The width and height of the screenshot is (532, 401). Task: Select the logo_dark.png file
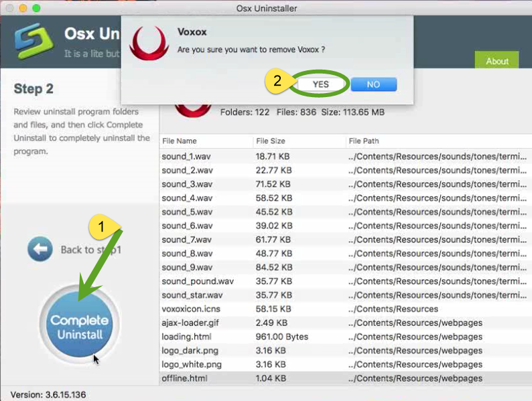click(x=345, y=351)
